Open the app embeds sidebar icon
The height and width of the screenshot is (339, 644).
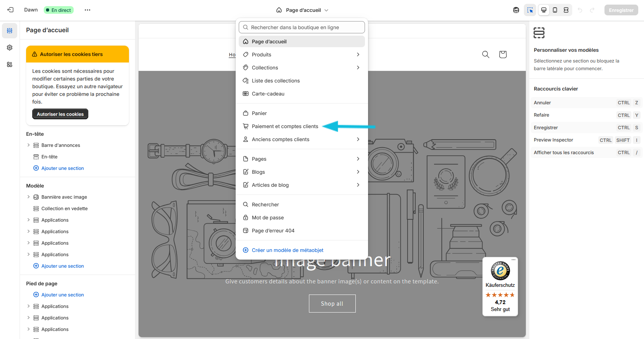[10, 64]
